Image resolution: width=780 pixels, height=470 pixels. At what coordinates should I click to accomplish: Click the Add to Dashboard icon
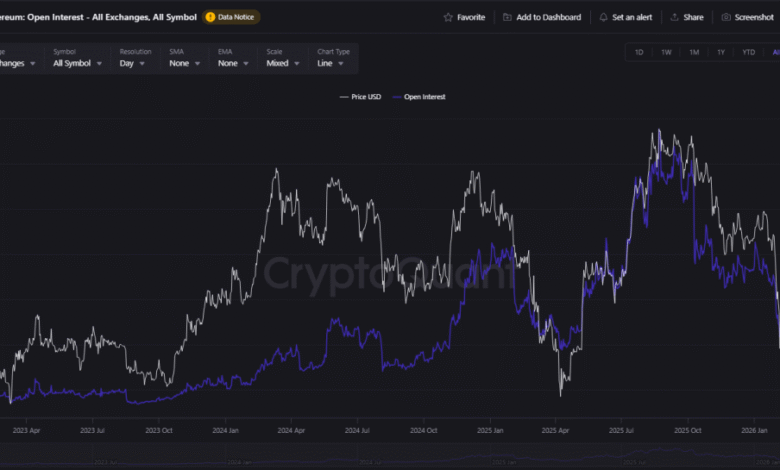[x=508, y=17]
